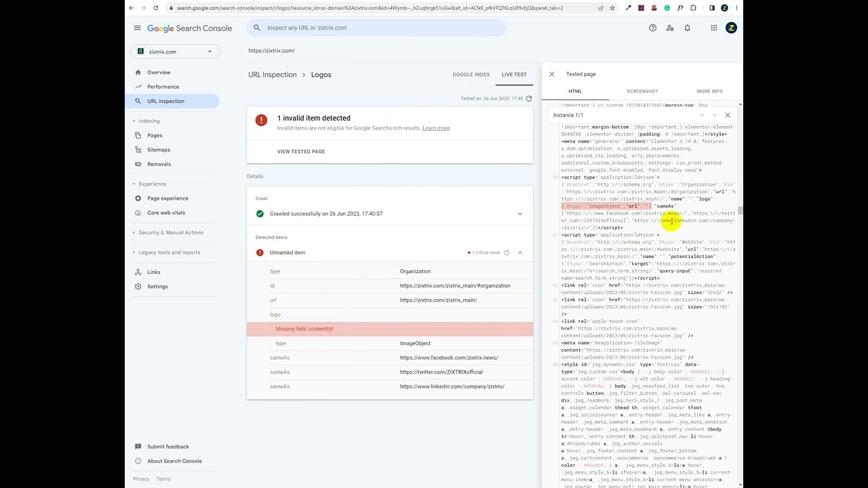Viewport: 868px width, 488px height.
Task: Collapse the Indexing section
Action: 149,121
